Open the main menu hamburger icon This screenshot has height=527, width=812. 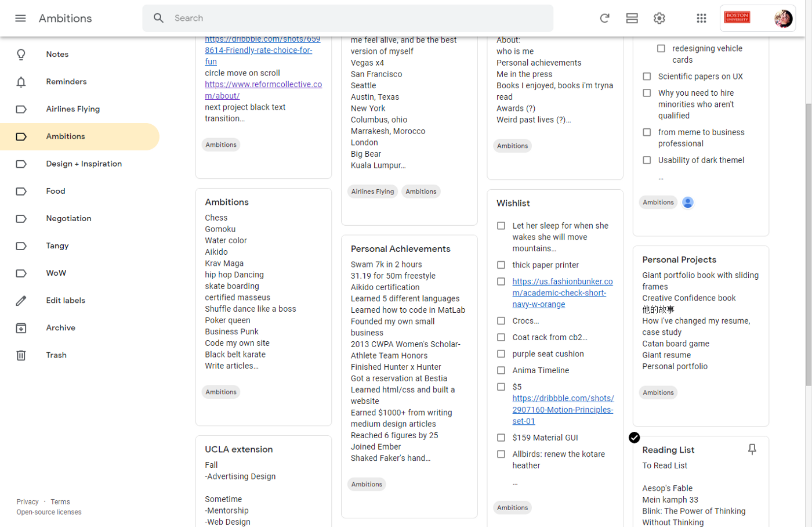(x=20, y=18)
